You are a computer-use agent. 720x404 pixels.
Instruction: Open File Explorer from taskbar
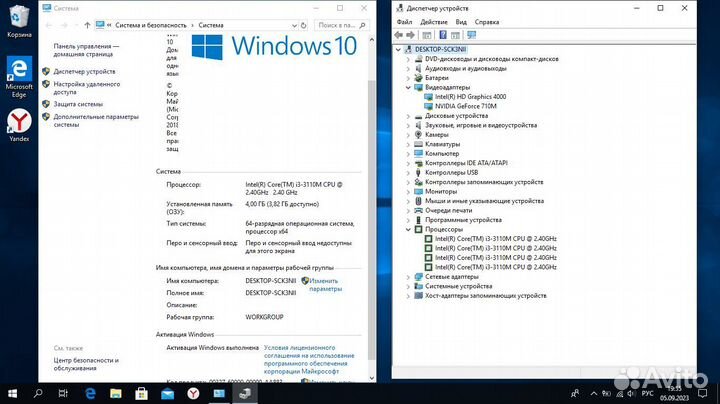tap(116, 393)
